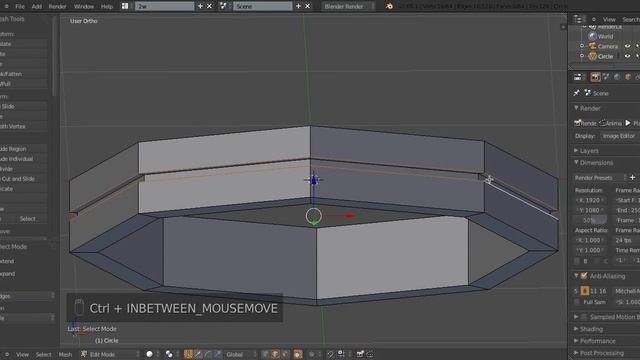Open the Object properties tab icon
The width and height of the screenshot is (640, 360).
(628, 77)
